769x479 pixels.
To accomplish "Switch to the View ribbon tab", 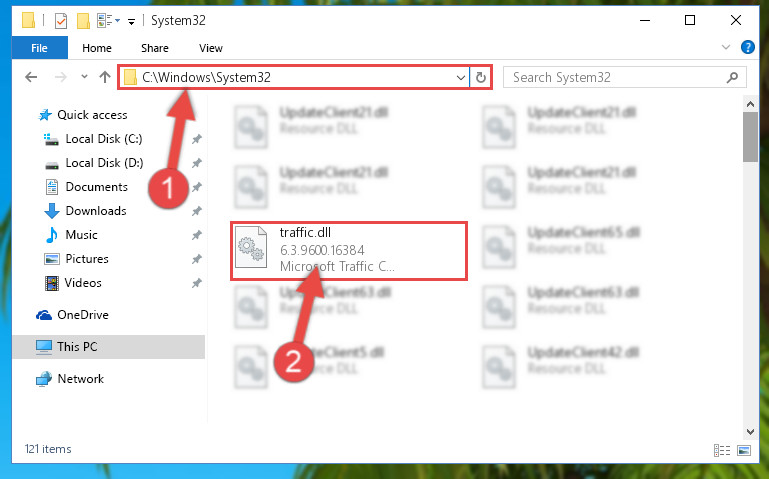I will [x=211, y=48].
